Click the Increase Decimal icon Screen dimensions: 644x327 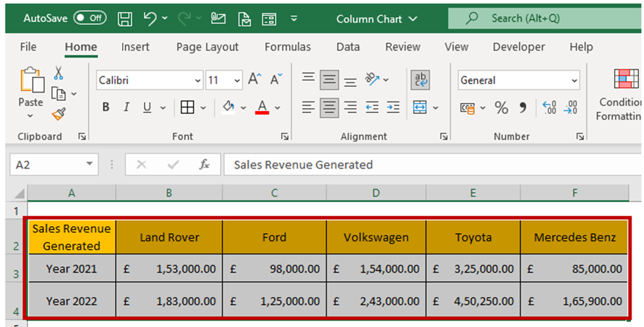pos(549,108)
